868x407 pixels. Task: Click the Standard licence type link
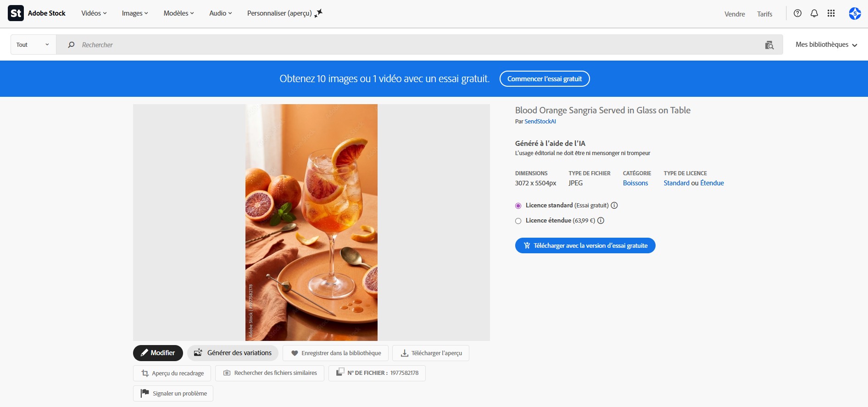click(676, 183)
